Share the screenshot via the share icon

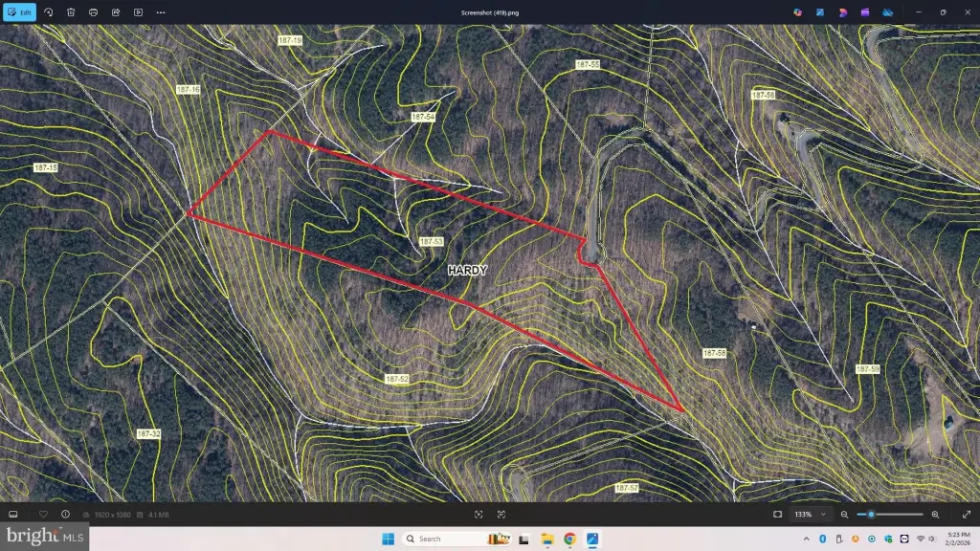[x=116, y=12]
